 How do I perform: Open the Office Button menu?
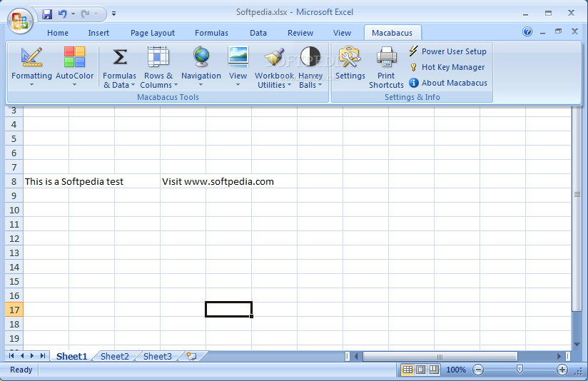(20, 21)
